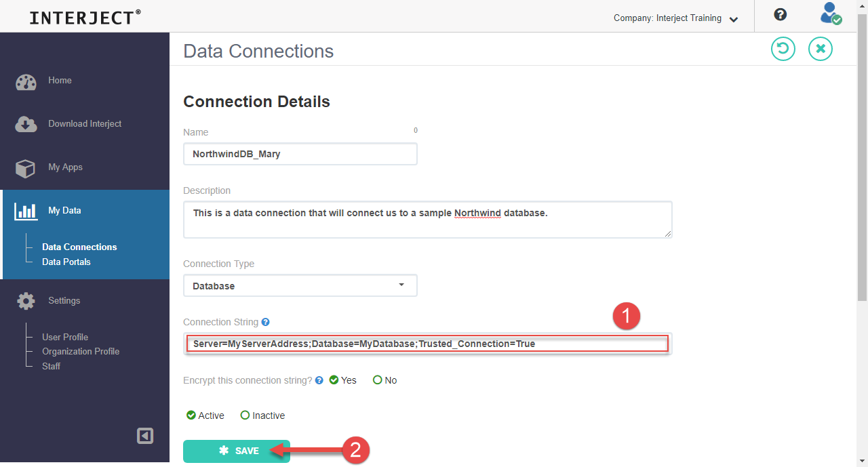Click the page vertical scrollbar
The height and width of the screenshot is (467, 868).
coord(862,156)
